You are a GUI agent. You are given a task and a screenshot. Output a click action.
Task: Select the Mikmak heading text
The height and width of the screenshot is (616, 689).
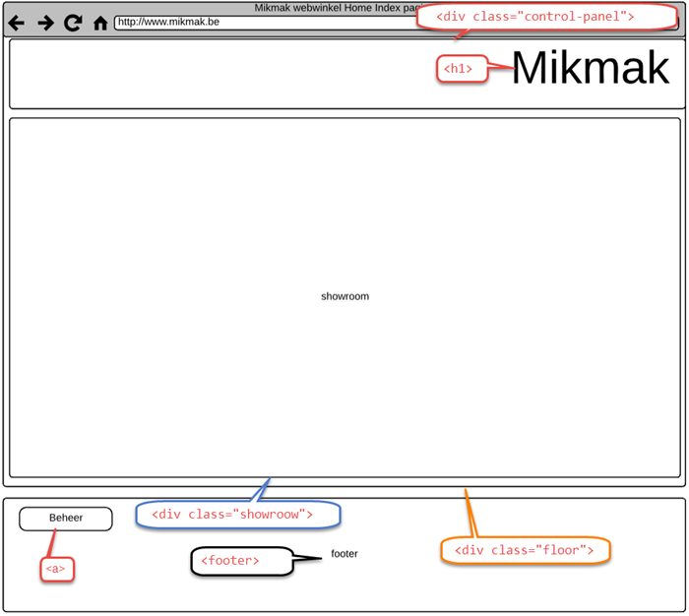[591, 68]
